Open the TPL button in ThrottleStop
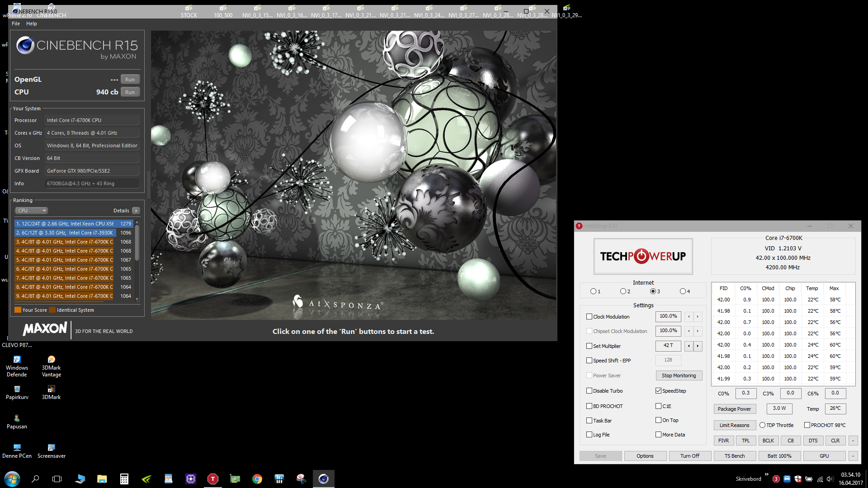Screen dimensions: 868x488 pos(745,441)
